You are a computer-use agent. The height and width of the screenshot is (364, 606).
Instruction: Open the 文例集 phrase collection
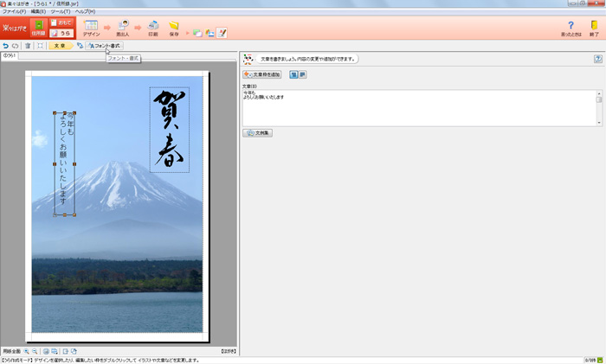(258, 133)
